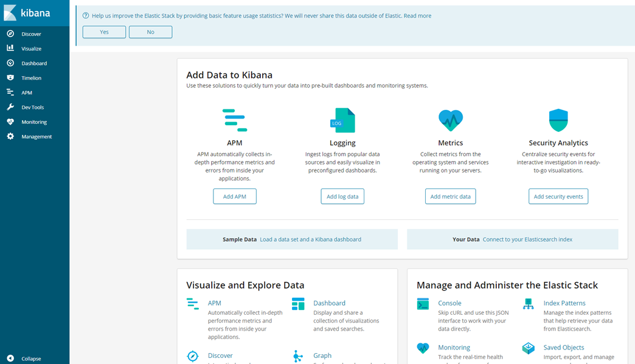This screenshot has height=364, width=635.
Task: Click the Your Data label
Action: click(x=466, y=239)
